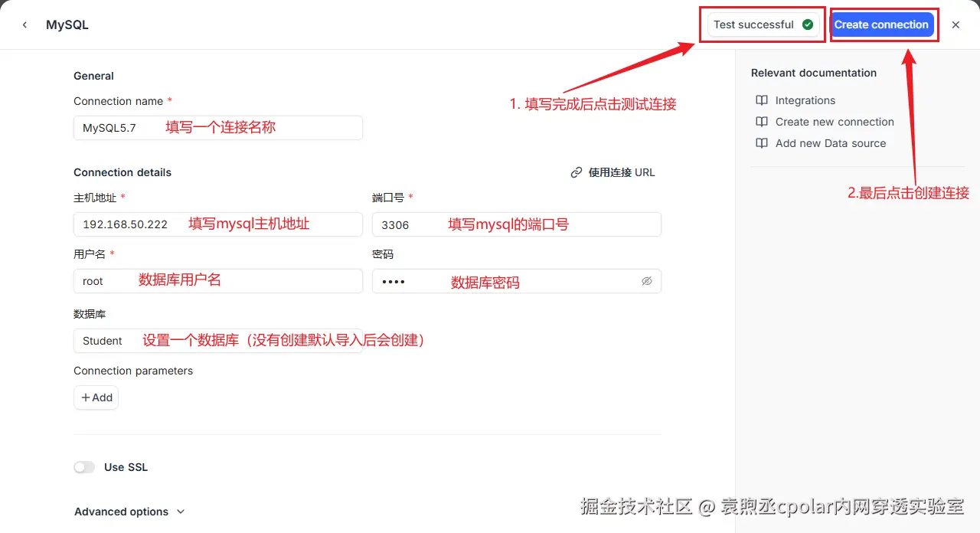Viewport: 980px width, 533px height.
Task: Click the Connection name label
Action: [x=119, y=101]
